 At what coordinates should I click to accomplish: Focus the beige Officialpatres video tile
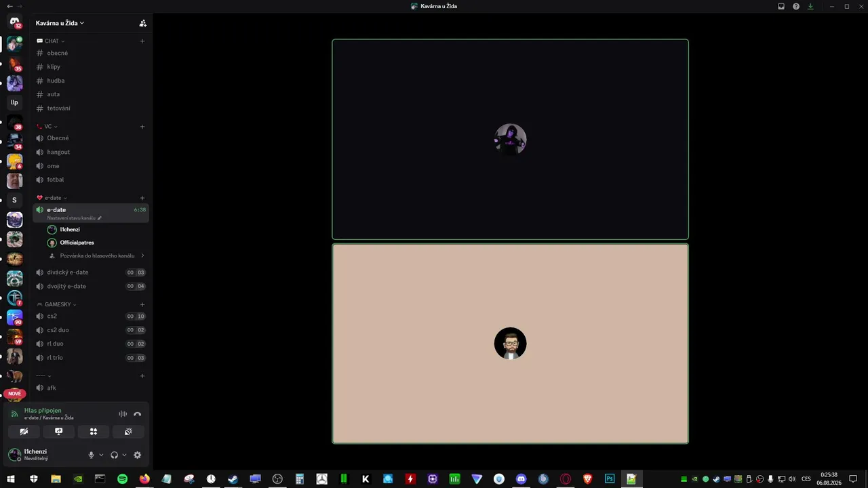510,344
